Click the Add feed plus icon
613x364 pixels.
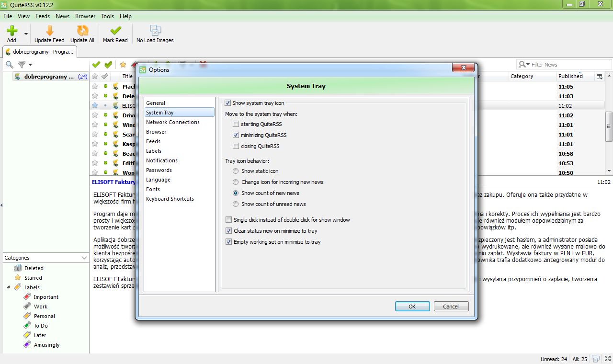[11, 31]
